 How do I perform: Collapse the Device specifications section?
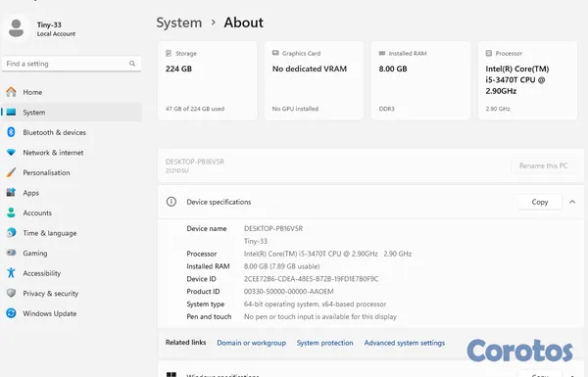[x=572, y=202]
